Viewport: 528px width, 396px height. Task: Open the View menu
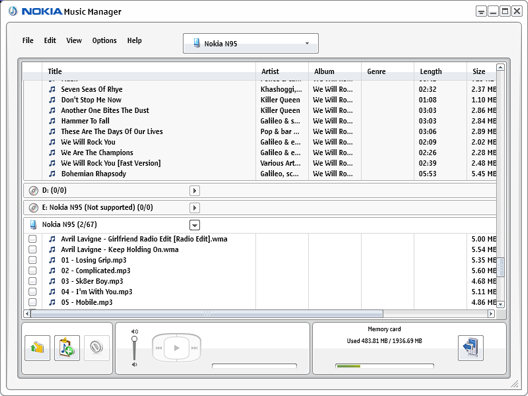coord(74,40)
